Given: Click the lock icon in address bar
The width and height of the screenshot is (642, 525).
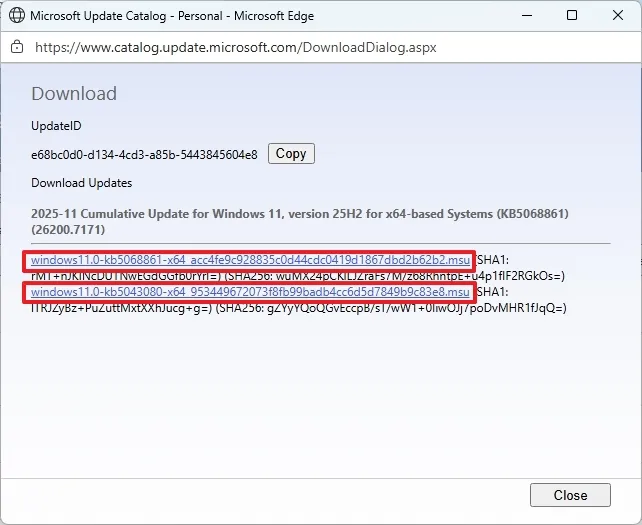Looking at the screenshot, I should point(17,47).
